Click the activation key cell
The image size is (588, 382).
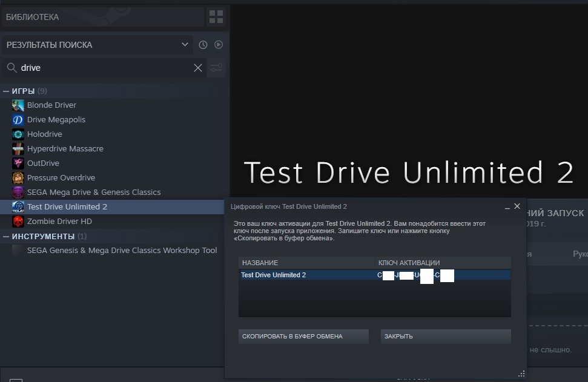[x=443, y=275]
